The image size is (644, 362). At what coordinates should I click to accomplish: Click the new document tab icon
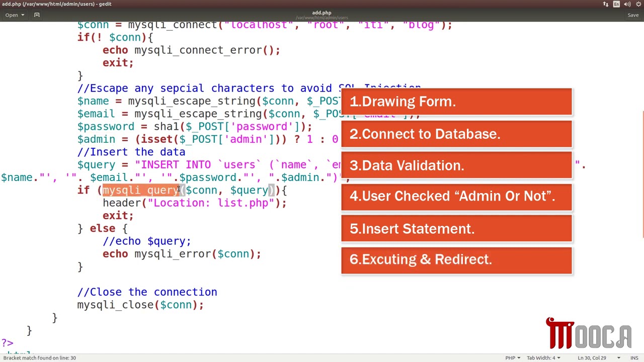pyautogui.click(x=37, y=15)
